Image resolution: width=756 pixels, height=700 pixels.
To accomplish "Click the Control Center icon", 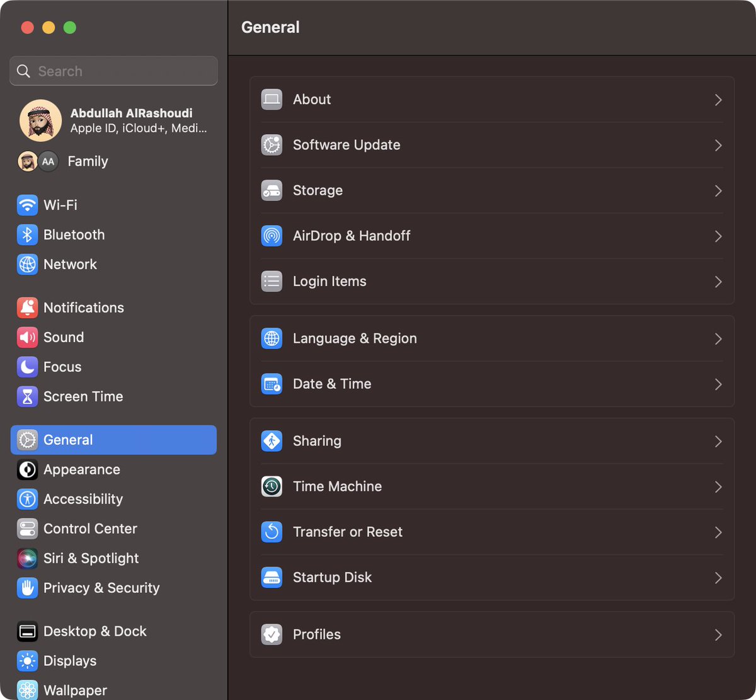I will pos(27,529).
